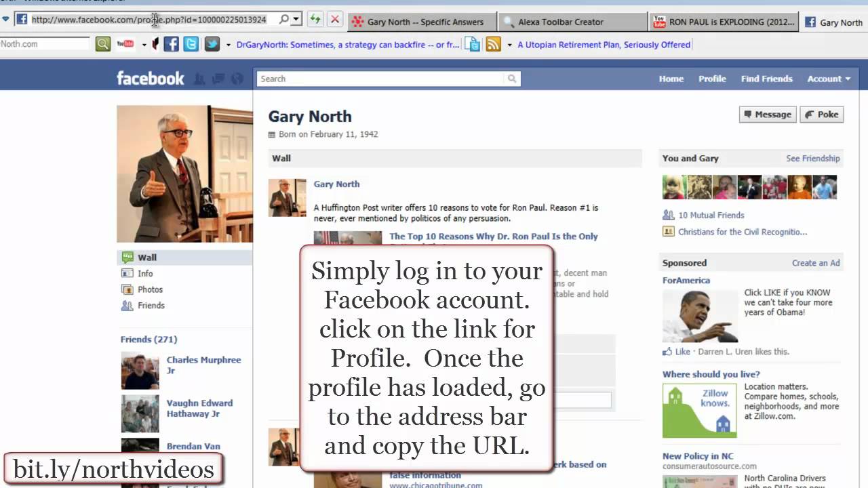The image size is (868, 488).
Task: Open A Utopian Retirement Plan link
Action: point(604,45)
